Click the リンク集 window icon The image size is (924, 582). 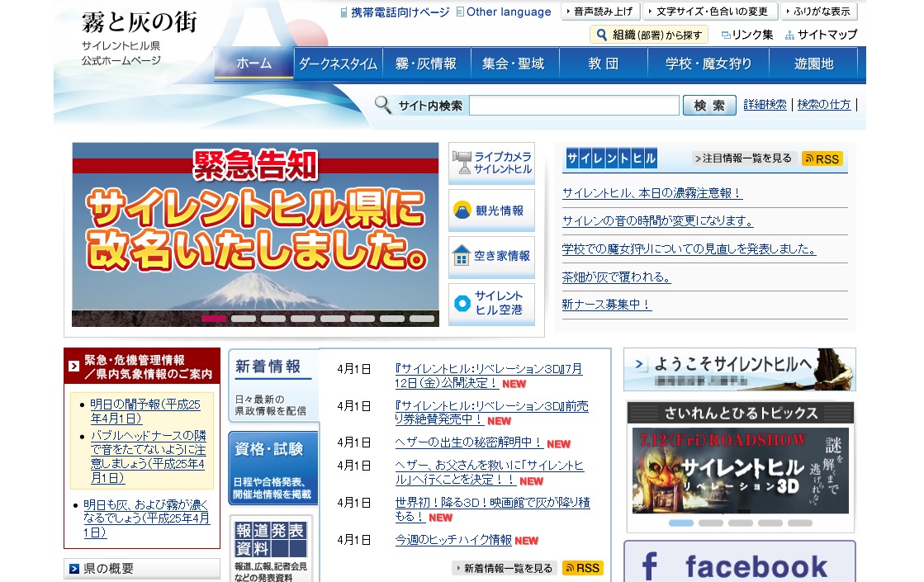726,35
